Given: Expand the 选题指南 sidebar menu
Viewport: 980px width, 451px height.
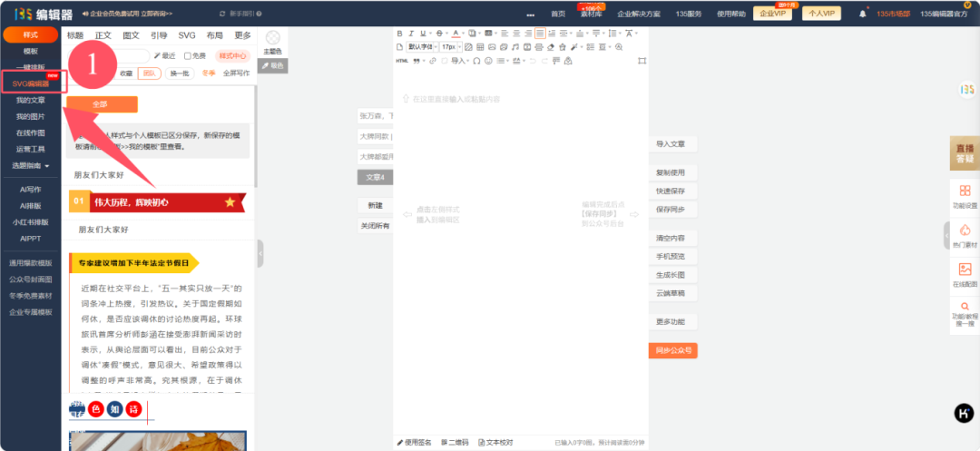Looking at the screenshot, I should point(31,165).
